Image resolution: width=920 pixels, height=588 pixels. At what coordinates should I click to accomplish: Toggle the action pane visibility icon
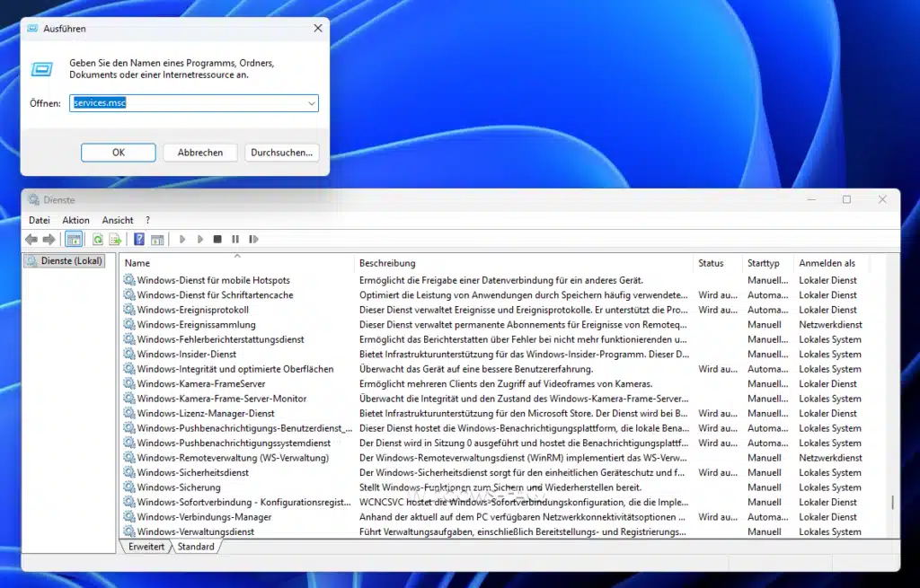pyautogui.click(x=157, y=239)
